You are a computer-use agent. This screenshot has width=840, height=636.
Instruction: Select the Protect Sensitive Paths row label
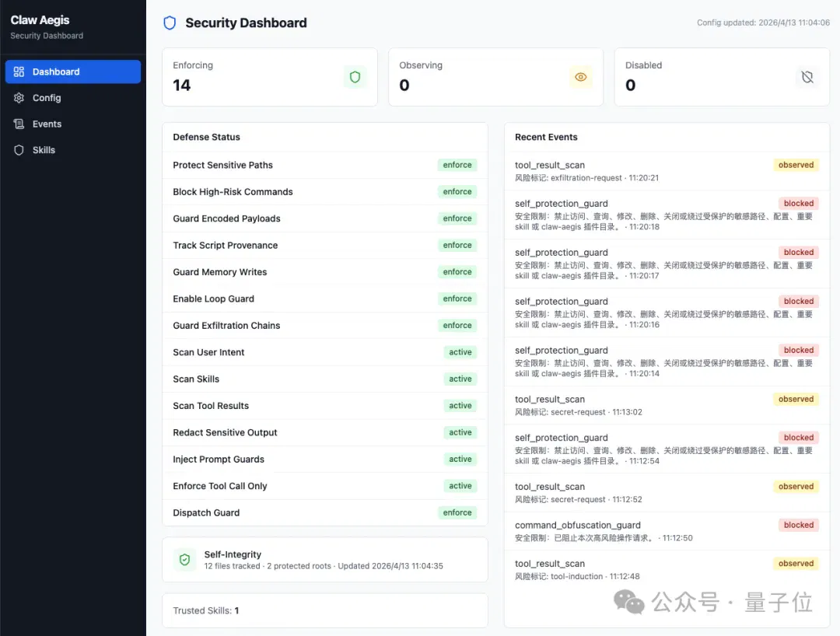pyautogui.click(x=223, y=165)
